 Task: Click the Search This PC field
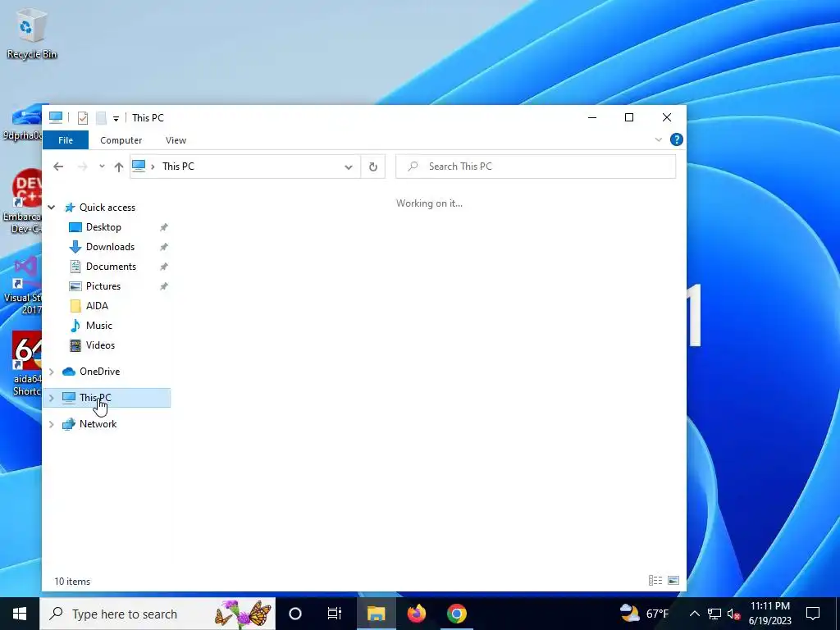[x=536, y=167]
